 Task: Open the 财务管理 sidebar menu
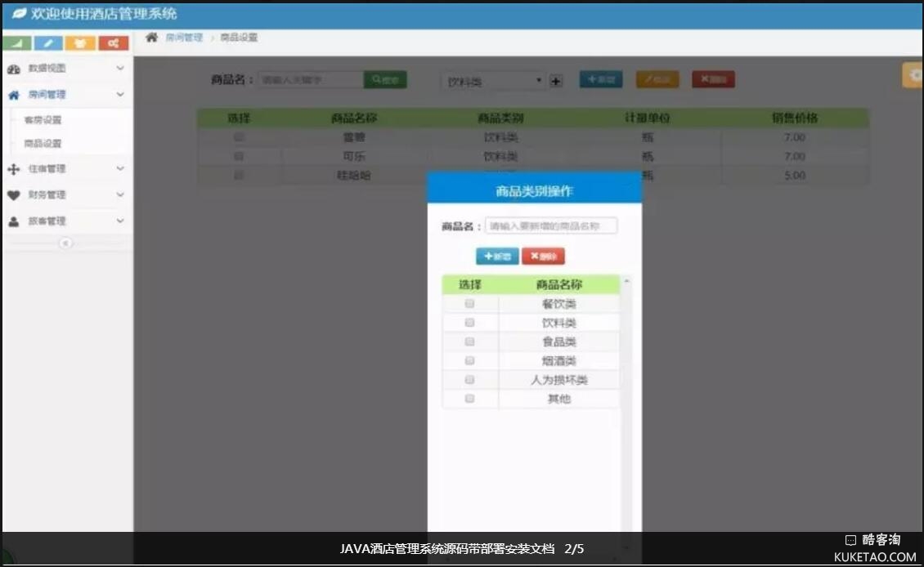click(x=67, y=195)
